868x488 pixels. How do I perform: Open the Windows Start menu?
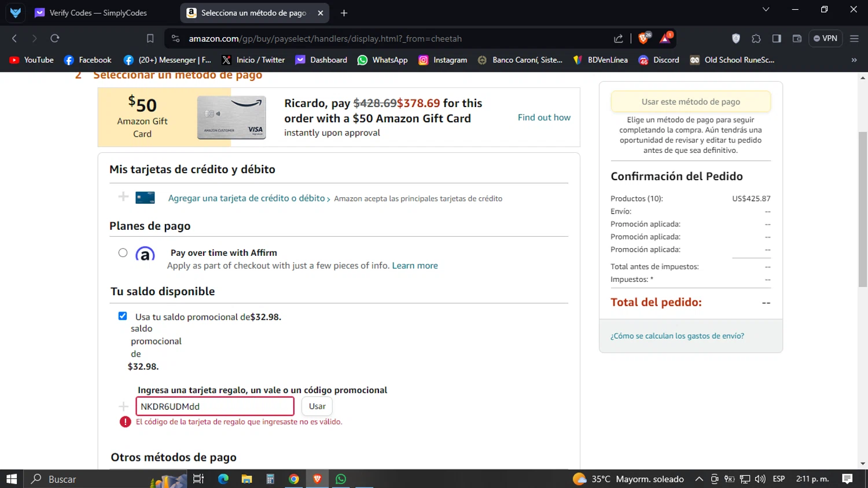12,479
